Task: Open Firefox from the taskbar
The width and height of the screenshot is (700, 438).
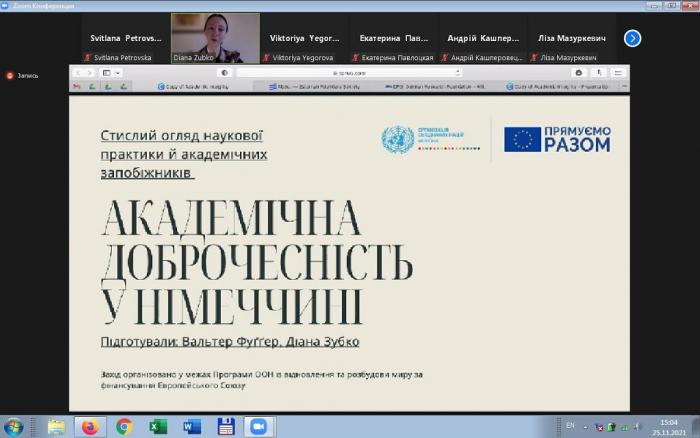Action: point(90,427)
